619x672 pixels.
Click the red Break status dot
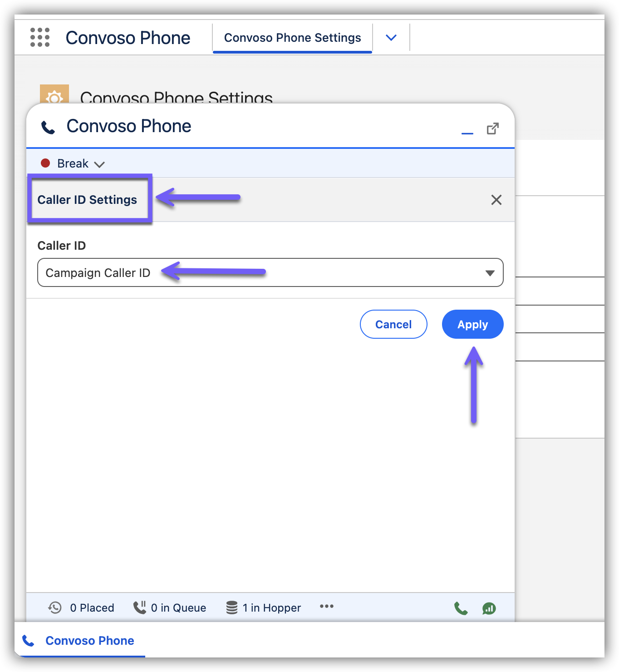pyautogui.click(x=45, y=163)
